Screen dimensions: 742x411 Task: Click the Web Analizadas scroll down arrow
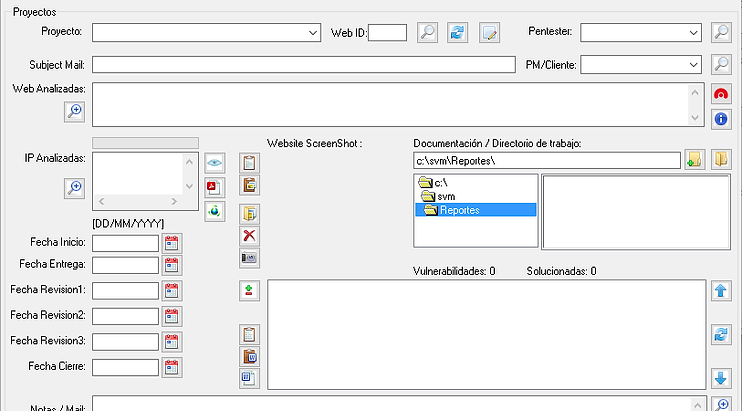click(x=695, y=117)
